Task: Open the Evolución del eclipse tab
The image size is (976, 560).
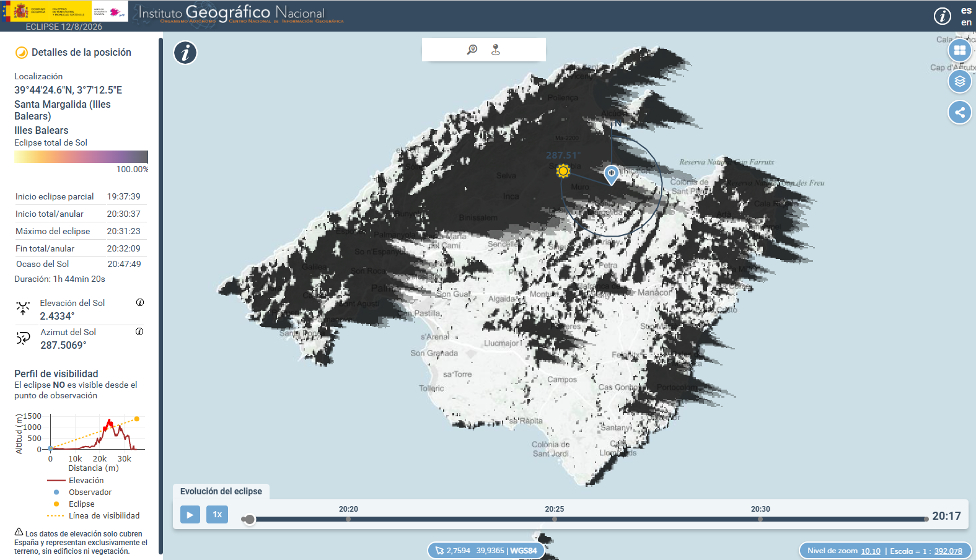Action: pos(221,491)
